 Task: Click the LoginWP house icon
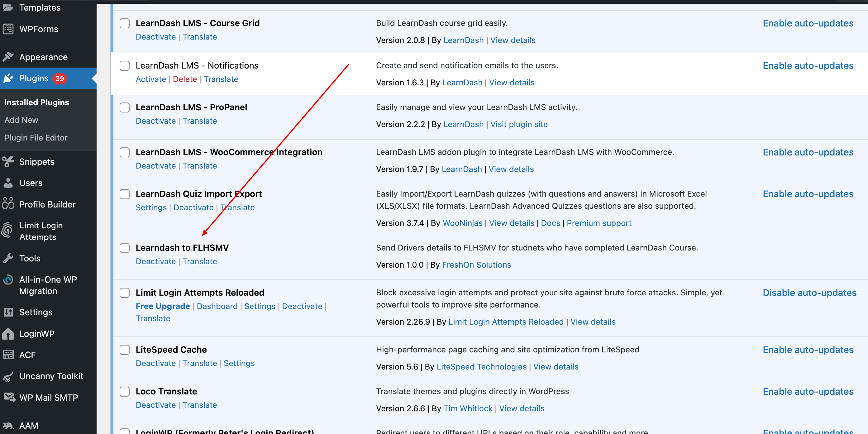click(x=8, y=334)
